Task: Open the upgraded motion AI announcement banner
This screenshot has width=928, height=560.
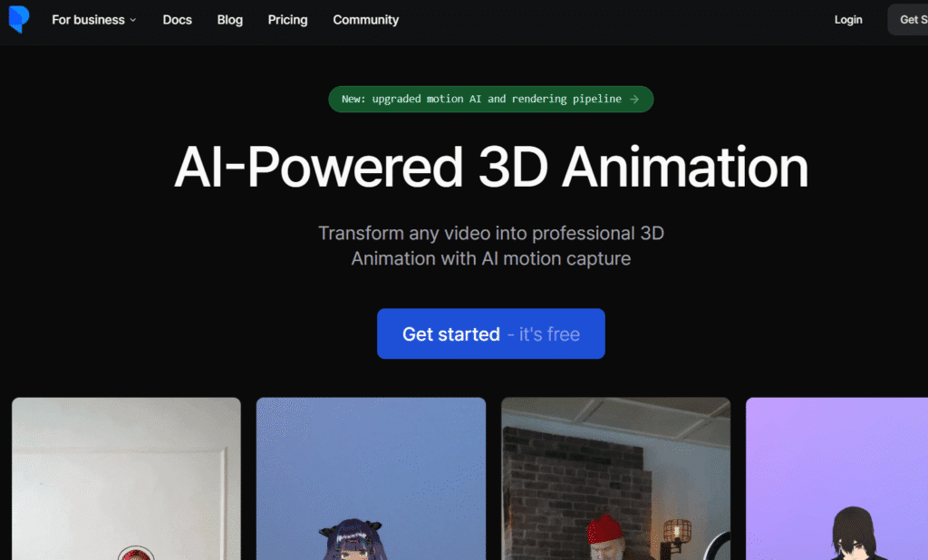Action: click(481, 99)
